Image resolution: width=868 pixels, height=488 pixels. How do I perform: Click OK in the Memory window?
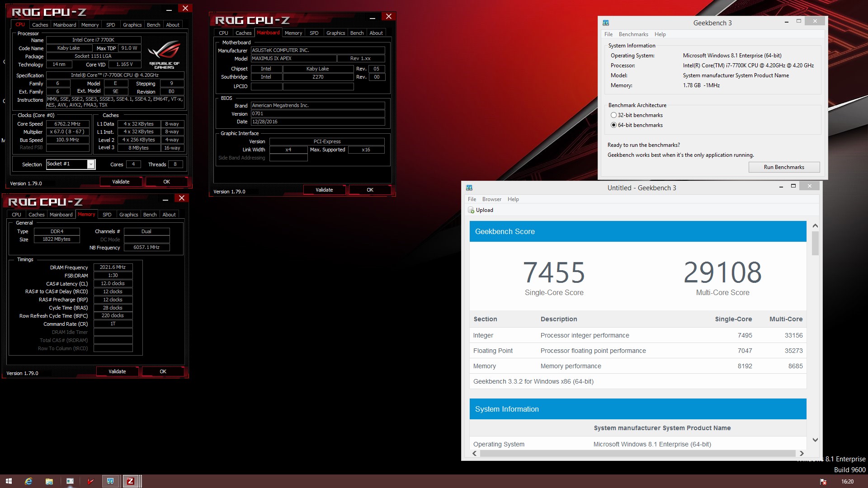pyautogui.click(x=163, y=371)
